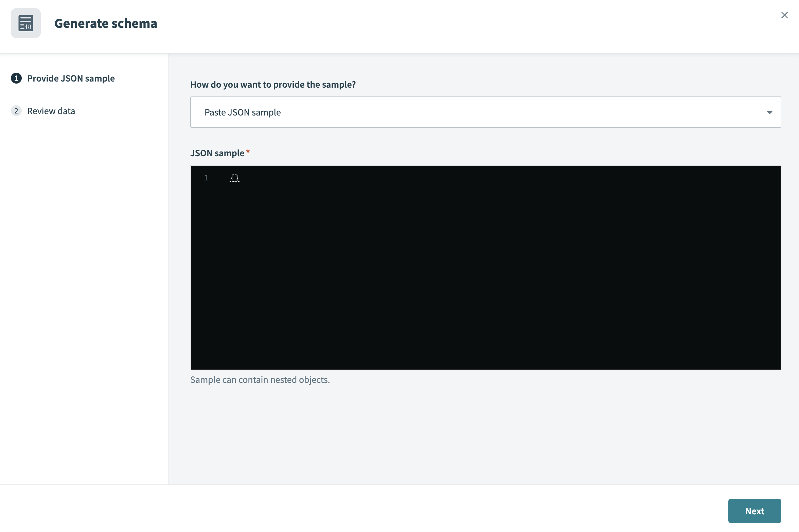Click the Sample can contain nested objects hint
799x532 pixels.
point(260,379)
